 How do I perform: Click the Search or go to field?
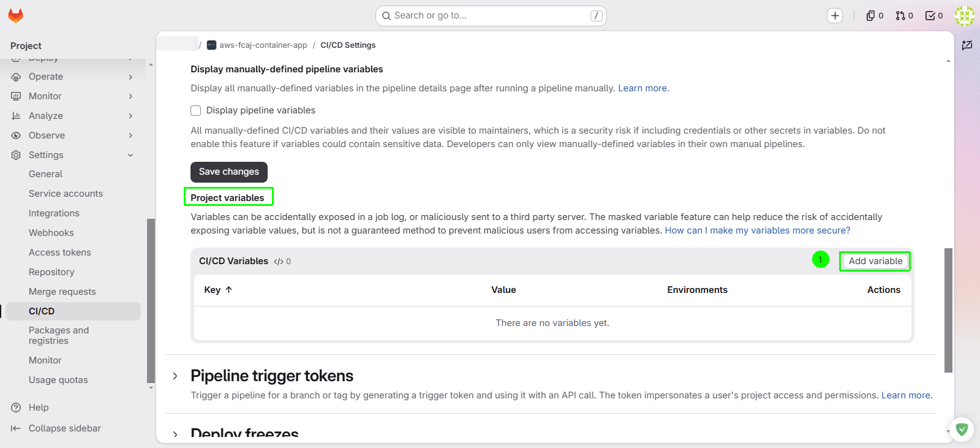(491, 16)
